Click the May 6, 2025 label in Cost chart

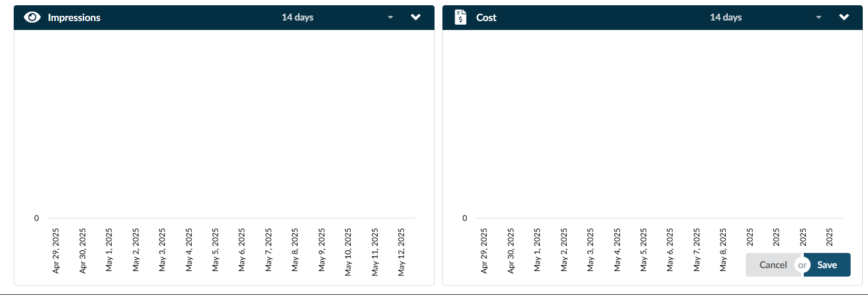point(669,250)
